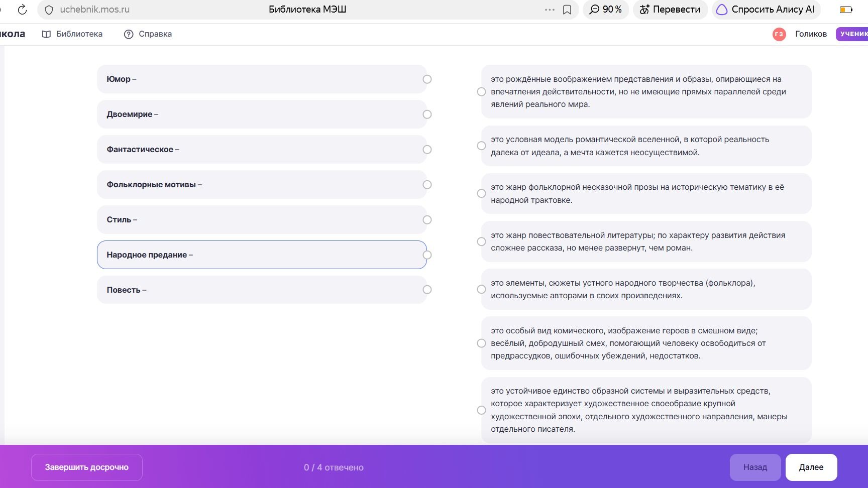Open Справка help menu item

(148, 34)
